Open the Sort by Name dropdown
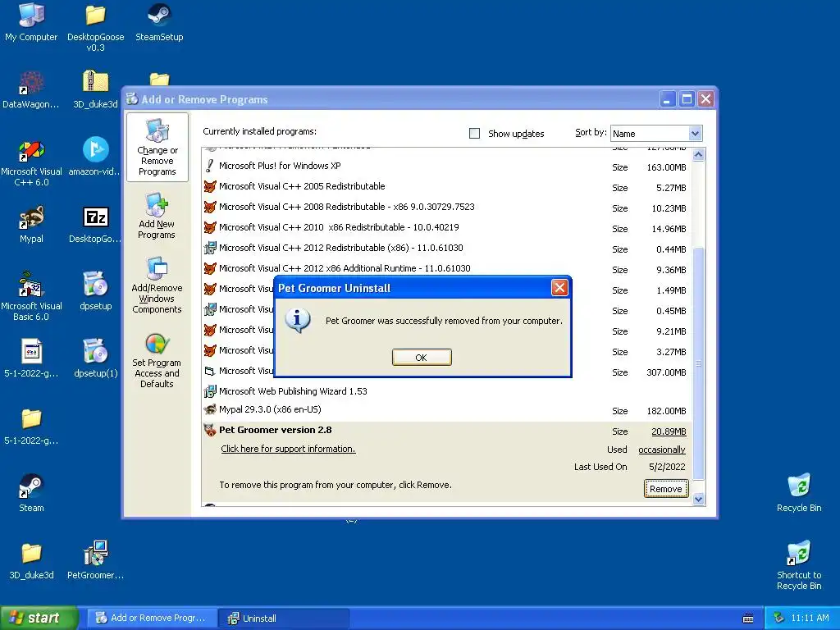The height and width of the screenshot is (630, 840). (x=695, y=134)
